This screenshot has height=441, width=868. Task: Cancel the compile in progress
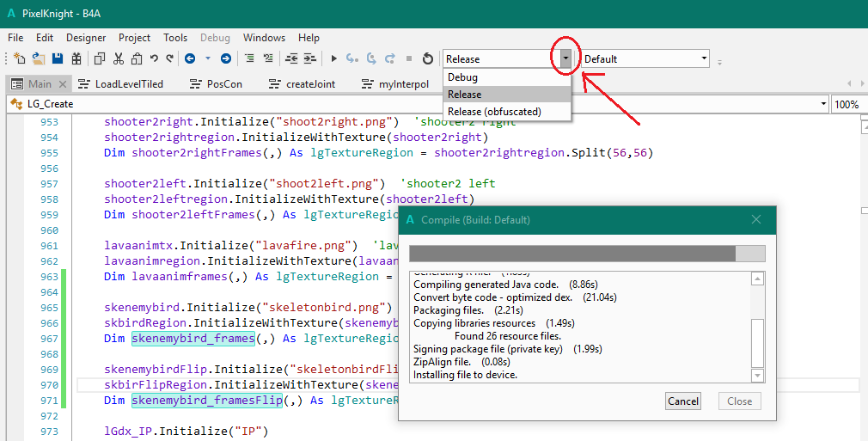[x=683, y=401]
